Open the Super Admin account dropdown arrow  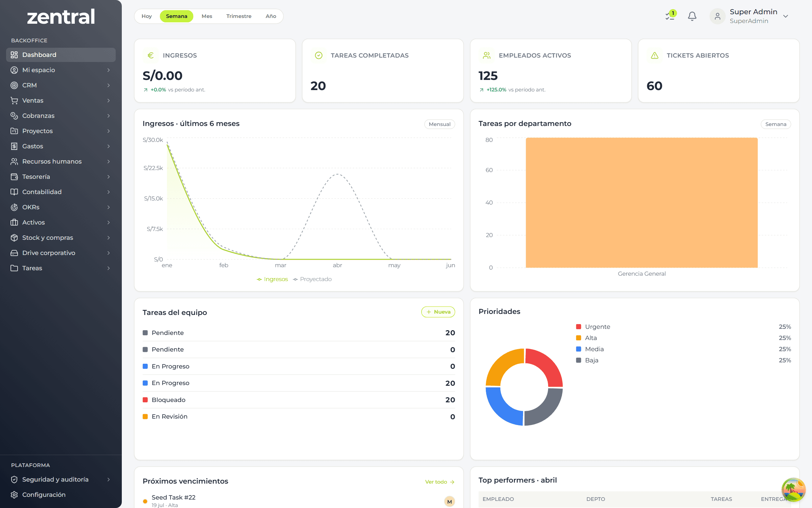point(786,16)
